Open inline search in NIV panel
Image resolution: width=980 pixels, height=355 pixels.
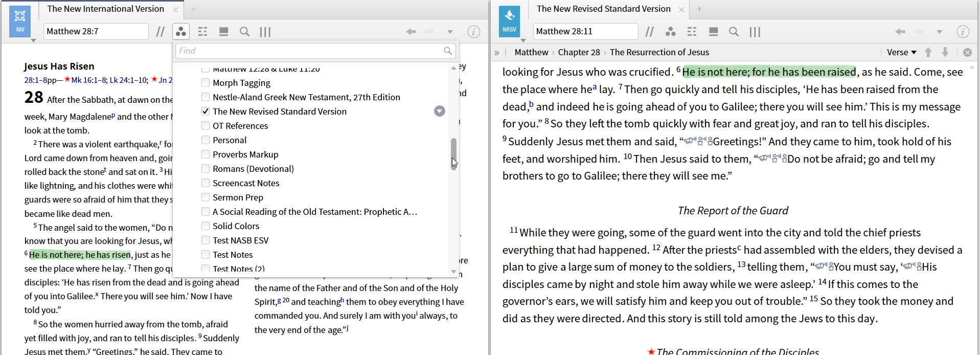point(245,32)
